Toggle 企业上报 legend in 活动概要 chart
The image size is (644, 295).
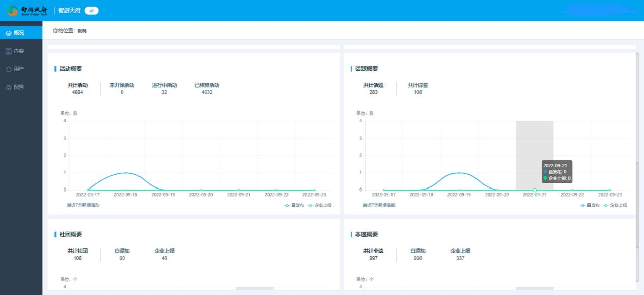320,205
